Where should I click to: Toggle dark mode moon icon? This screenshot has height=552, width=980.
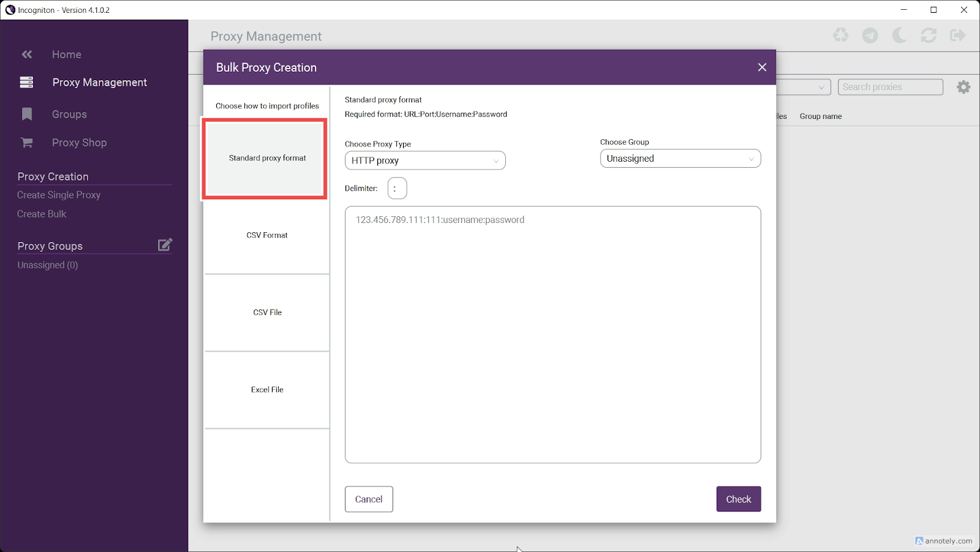click(x=899, y=36)
